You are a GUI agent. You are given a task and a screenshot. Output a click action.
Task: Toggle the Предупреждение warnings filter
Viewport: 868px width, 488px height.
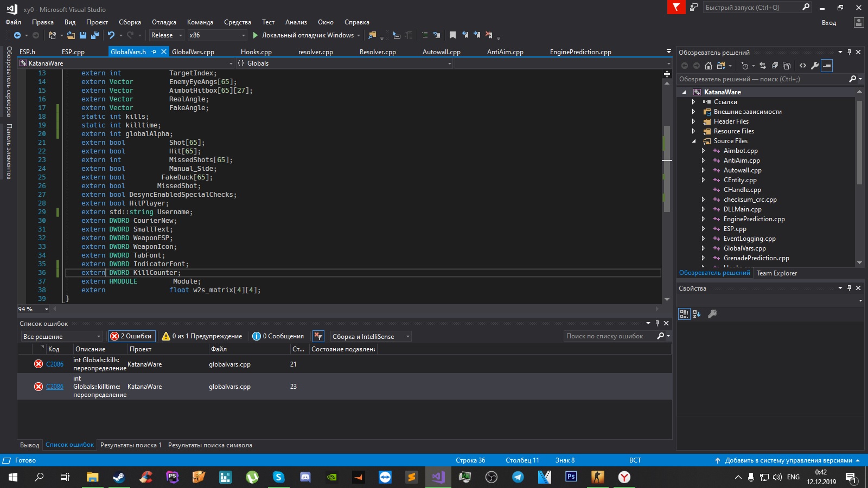(202, 336)
